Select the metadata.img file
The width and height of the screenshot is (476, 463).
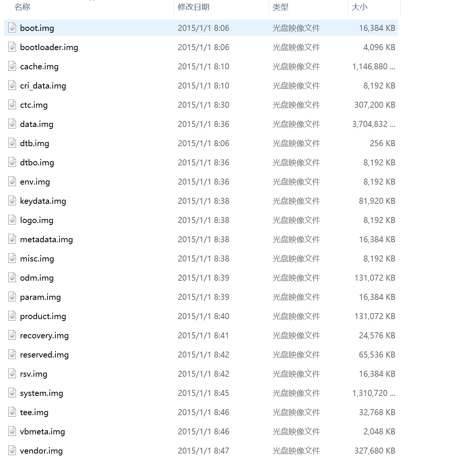coord(46,240)
